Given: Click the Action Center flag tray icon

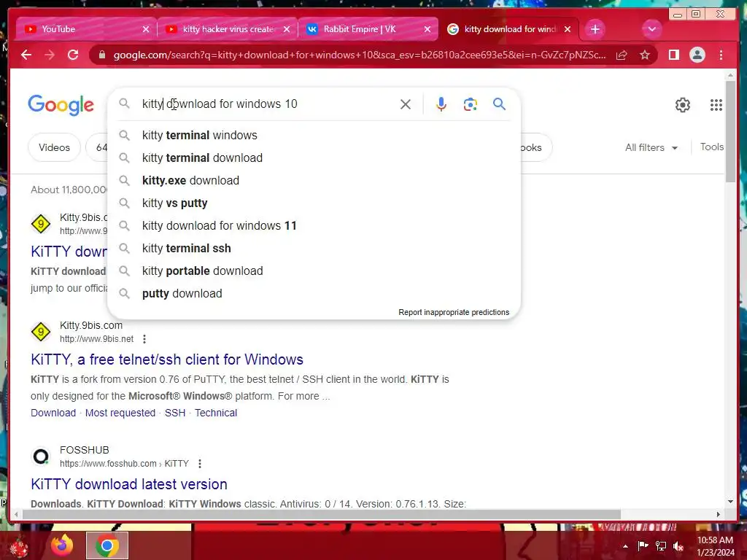Looking at the screenshot, I should click(x=643, y=546).
